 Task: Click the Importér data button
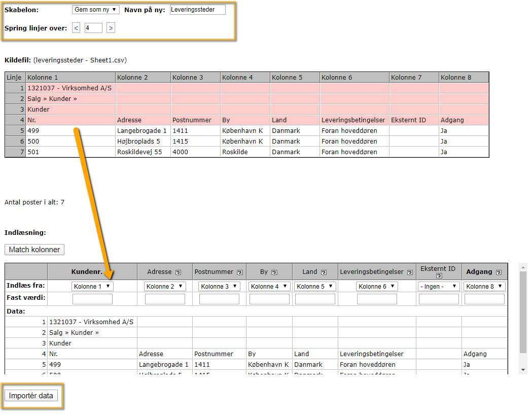[31, 396]
